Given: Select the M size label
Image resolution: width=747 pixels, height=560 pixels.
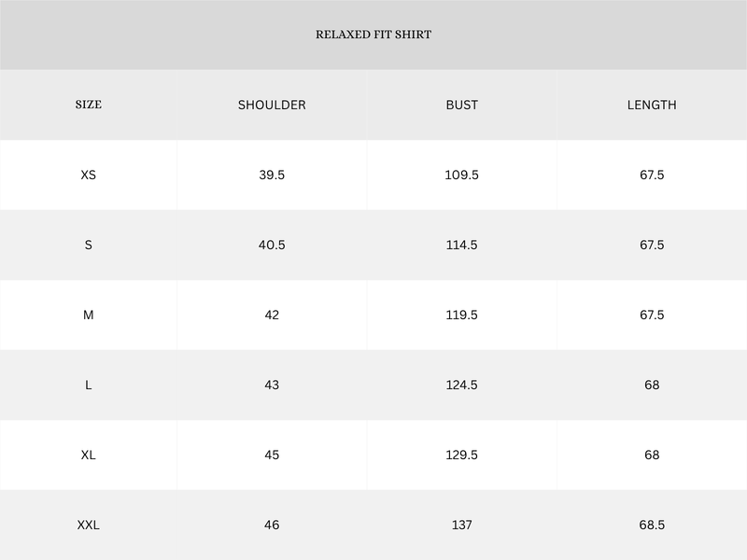Looking at the screenshot, I should (88, 315).
